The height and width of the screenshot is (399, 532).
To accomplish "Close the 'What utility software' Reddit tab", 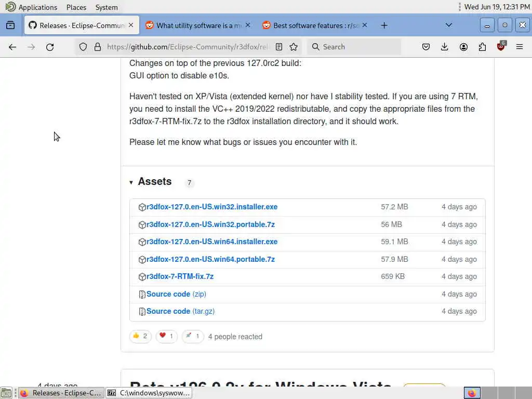I will click(248, 25).
